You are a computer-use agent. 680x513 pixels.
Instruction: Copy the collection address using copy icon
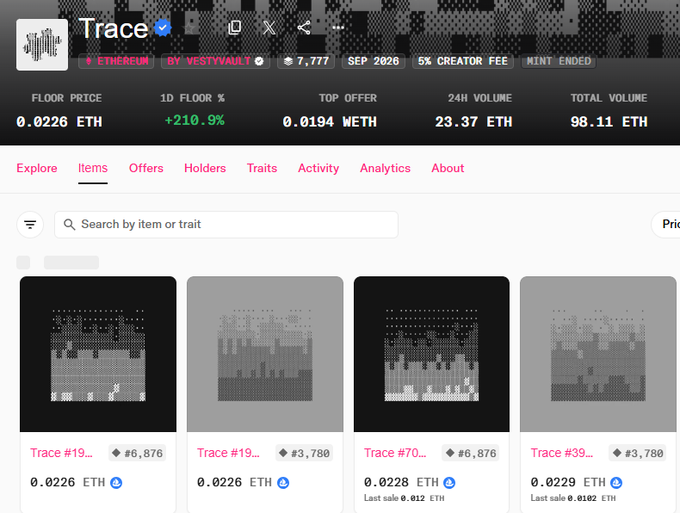pyautogui.click(x=235, y=28)
